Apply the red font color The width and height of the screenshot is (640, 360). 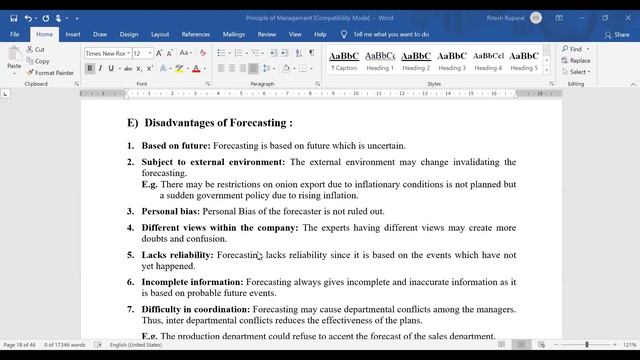pyautogui.click(x=196, y=69)
